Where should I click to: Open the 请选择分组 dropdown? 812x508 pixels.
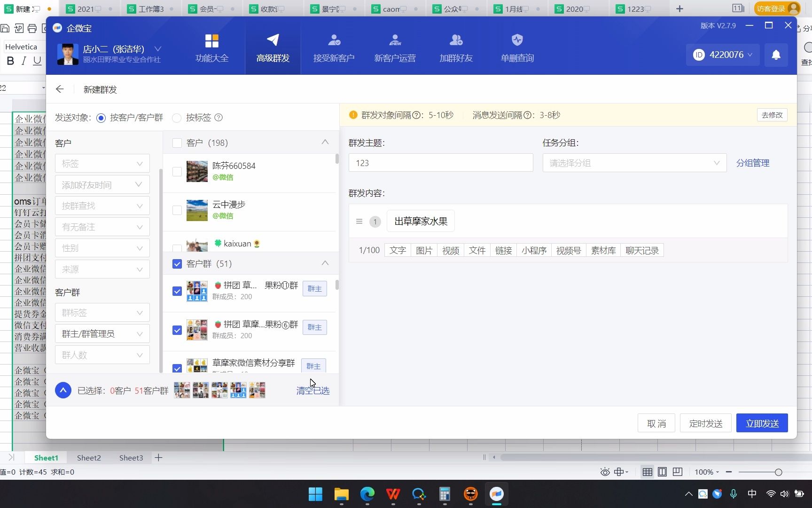tap(634, 163)
